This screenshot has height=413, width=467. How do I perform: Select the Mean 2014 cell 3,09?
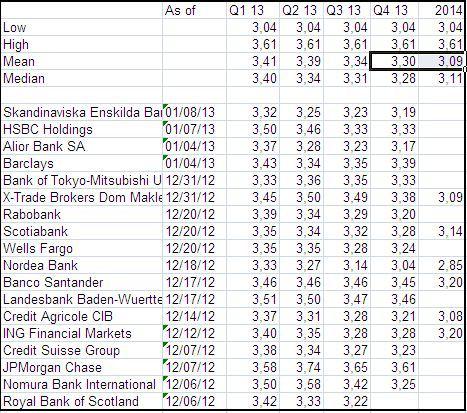[x=441, y=61]
